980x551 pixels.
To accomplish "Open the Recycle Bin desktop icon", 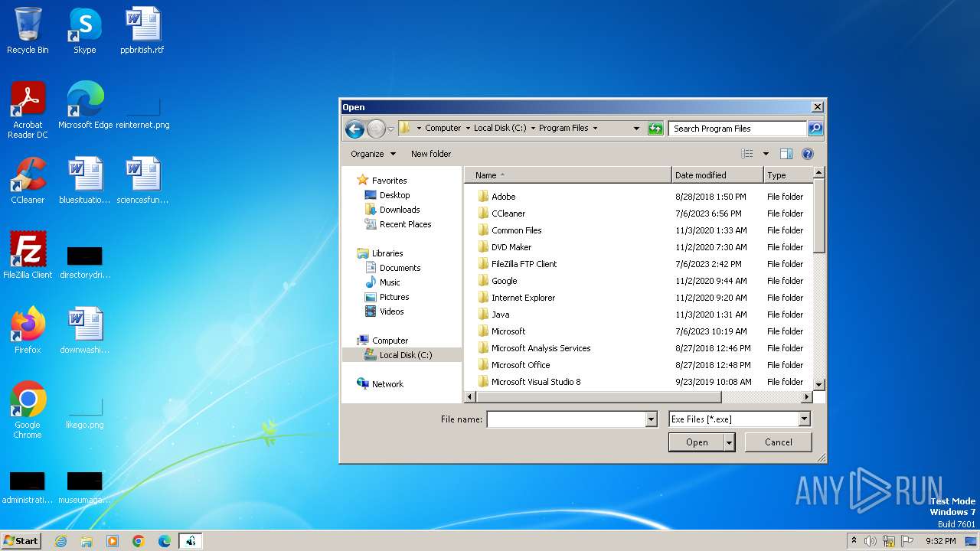I will coord(28,31).
